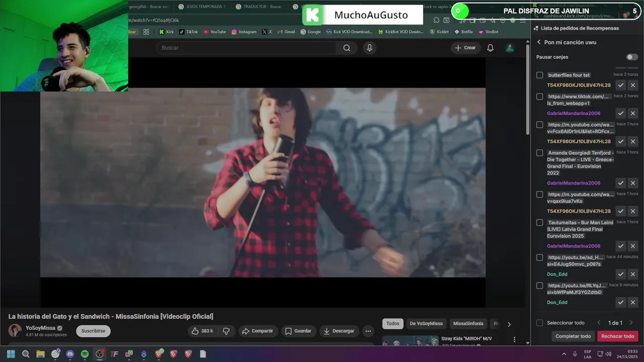Check the youtu.be/RLYqJ request checkbox
644x362 pixels.
coord(539,286)
